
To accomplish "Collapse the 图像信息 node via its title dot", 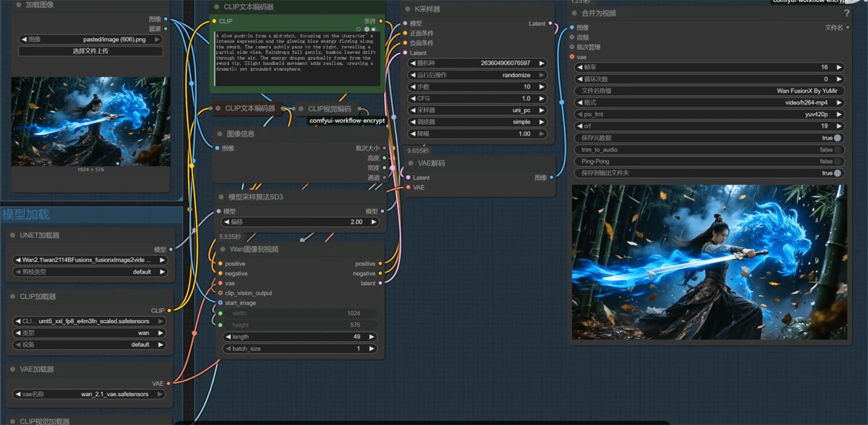I will tap(219, 134).
